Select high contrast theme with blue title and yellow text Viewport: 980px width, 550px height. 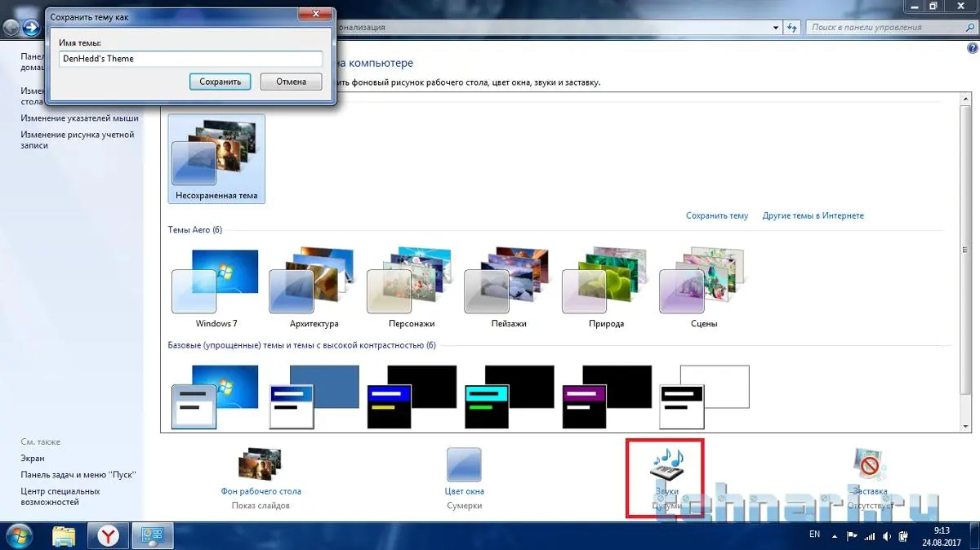pos(412,397)
